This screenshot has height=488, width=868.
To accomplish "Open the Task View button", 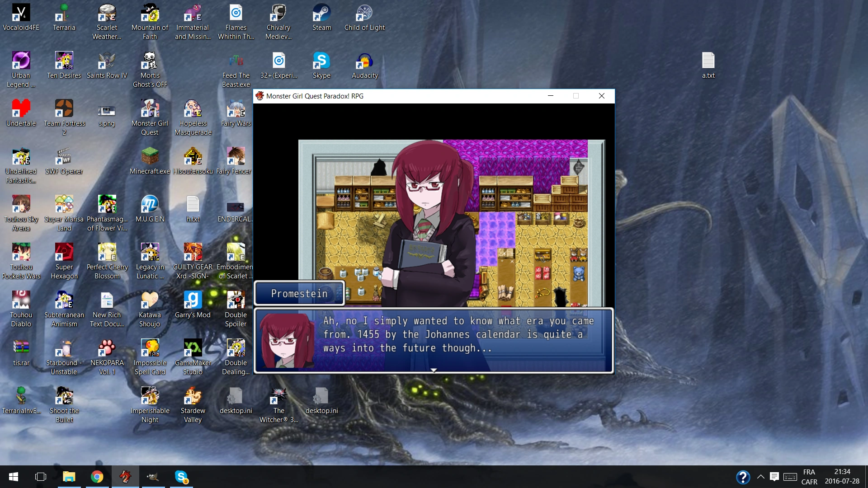I will (41, 477).
